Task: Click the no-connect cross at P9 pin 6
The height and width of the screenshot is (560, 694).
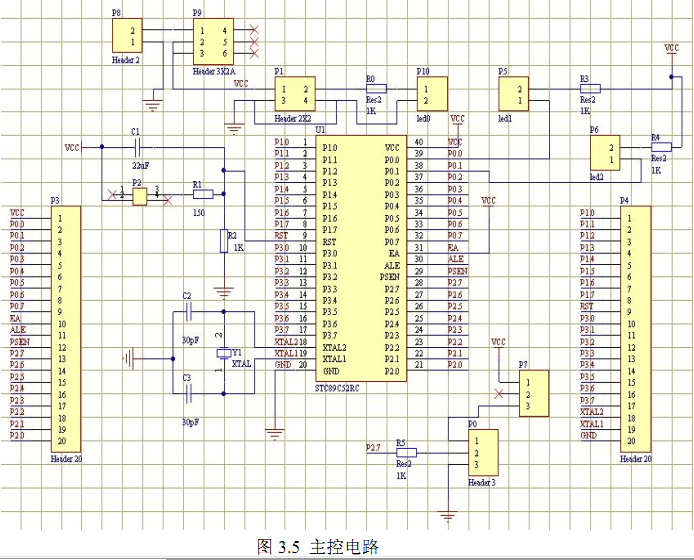Action: [254, 54]
